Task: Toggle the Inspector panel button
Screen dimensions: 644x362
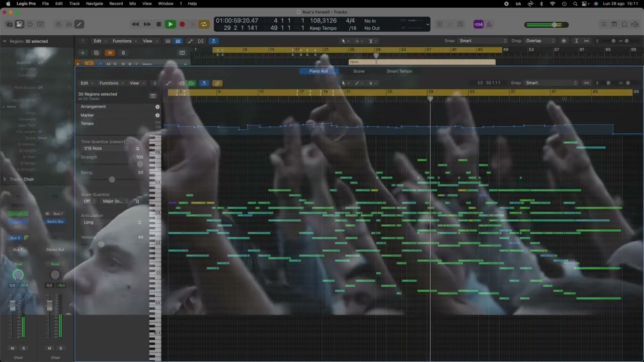Action: [19, 24]
